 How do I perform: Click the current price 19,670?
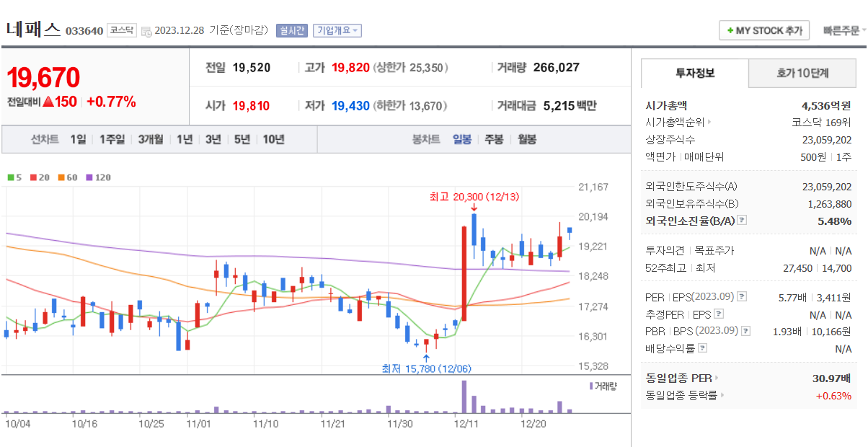tap(44, 77)
